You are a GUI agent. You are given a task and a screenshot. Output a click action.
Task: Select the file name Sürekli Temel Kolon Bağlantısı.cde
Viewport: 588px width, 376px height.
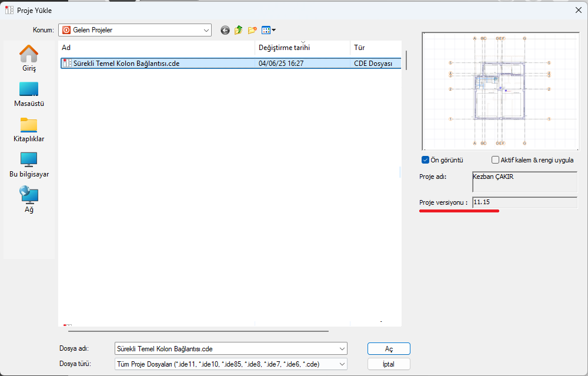coord(126,64)
